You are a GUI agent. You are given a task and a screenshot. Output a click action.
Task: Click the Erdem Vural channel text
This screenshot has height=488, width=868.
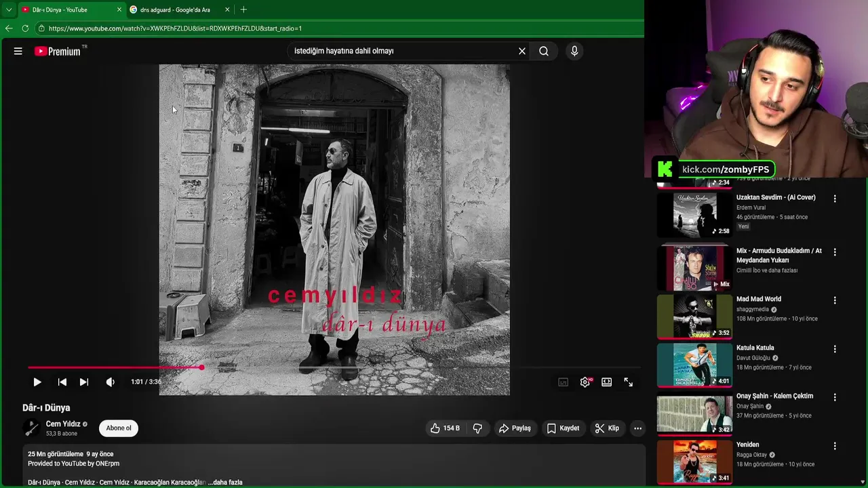coord(752,207)
